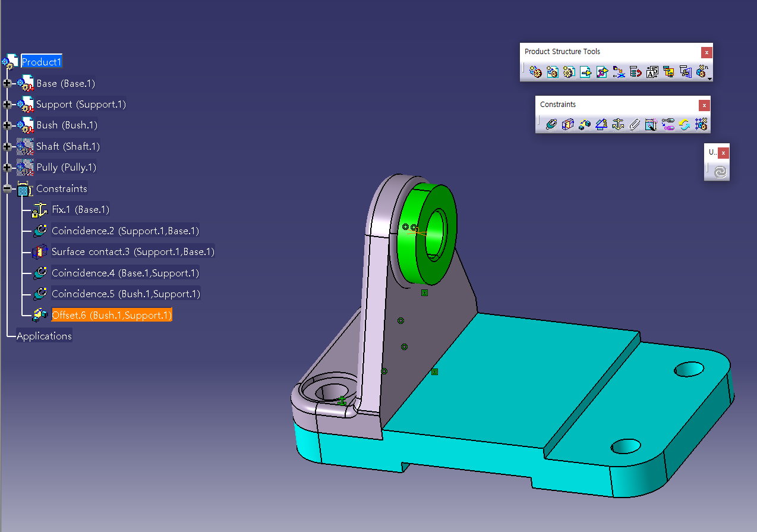
Task: Open the Multi Instantiation dropdown arrow
Action: click(709, 78)
